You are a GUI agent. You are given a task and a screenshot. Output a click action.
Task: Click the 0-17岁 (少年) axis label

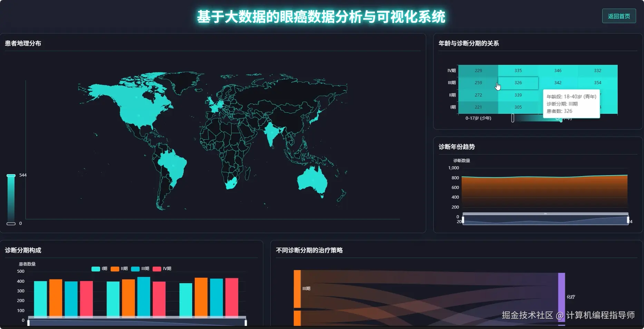[478, 118]
